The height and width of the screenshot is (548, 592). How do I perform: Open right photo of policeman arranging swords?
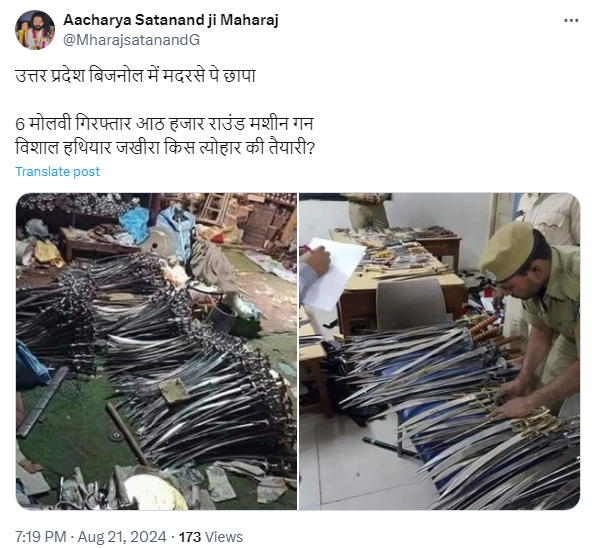pyautogui.click(x=439, y=351)
